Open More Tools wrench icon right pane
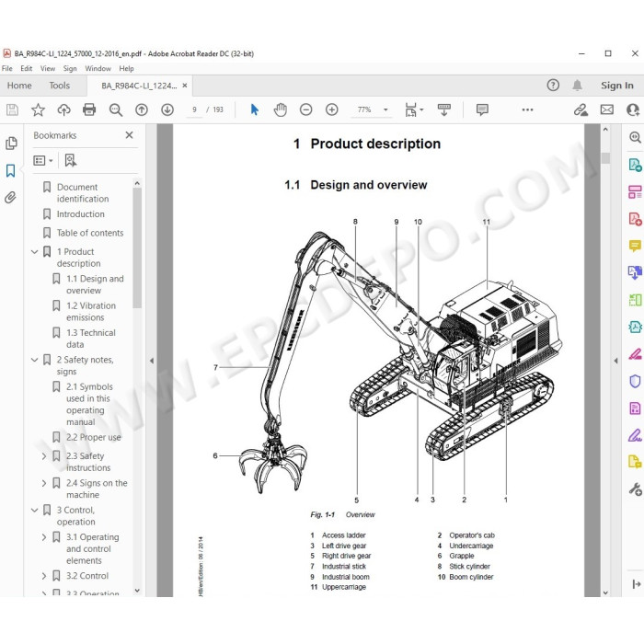Image resolution: width=644 pixels, height=644 pixels. click(635, 489)
